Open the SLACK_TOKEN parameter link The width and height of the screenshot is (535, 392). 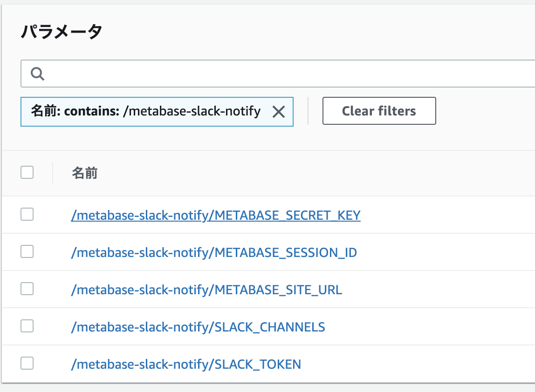tap(186, 365)
